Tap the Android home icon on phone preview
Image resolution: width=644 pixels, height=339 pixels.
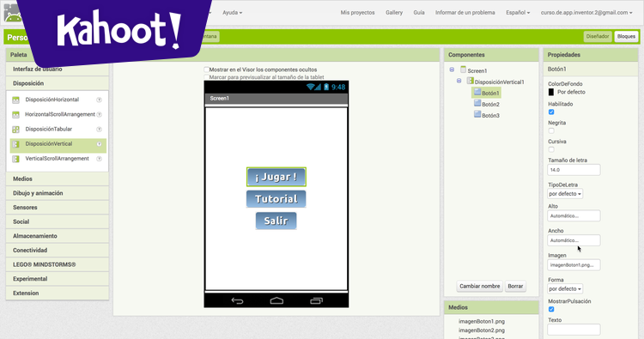[276, 301]
